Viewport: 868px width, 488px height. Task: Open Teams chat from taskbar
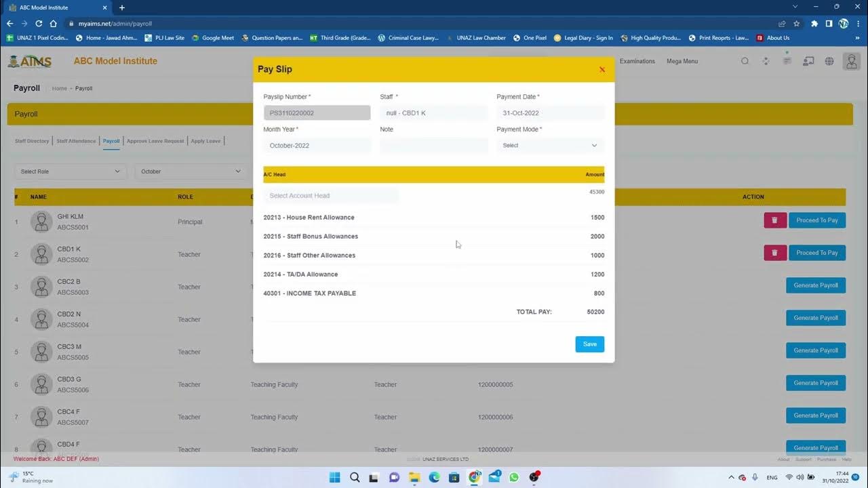coord(395,477)
